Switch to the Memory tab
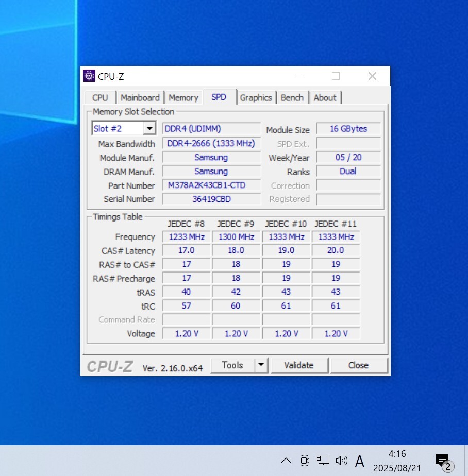Screen dimensions: 468x476 tap(183, 98)
